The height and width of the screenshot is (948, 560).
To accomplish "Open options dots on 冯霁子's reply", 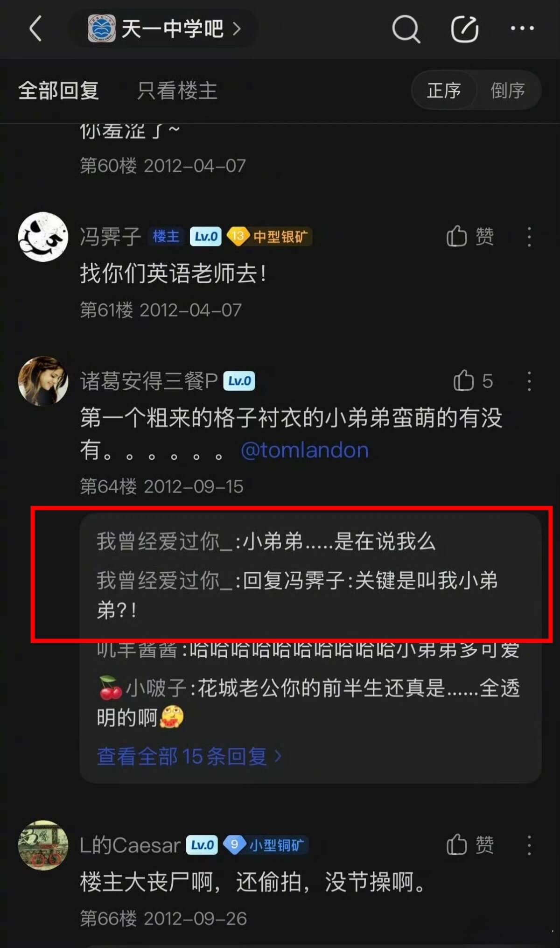I will [529, 237].
